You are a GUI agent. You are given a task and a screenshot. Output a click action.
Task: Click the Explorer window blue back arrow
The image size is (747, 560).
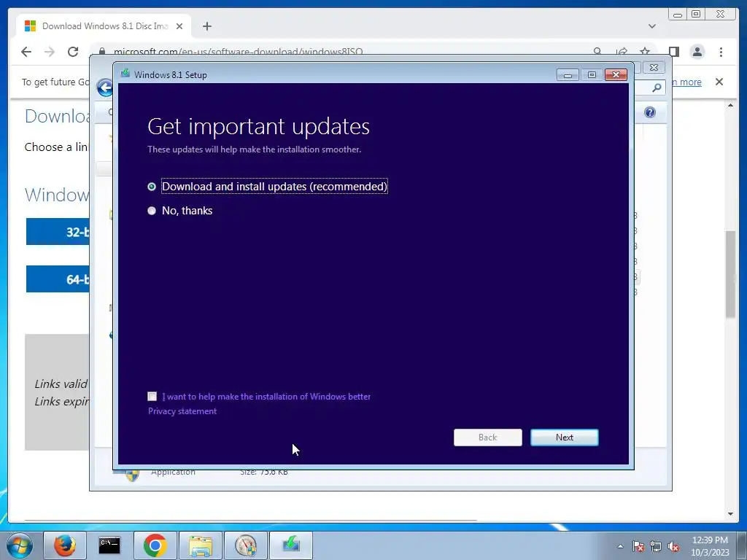pos(104,87)
